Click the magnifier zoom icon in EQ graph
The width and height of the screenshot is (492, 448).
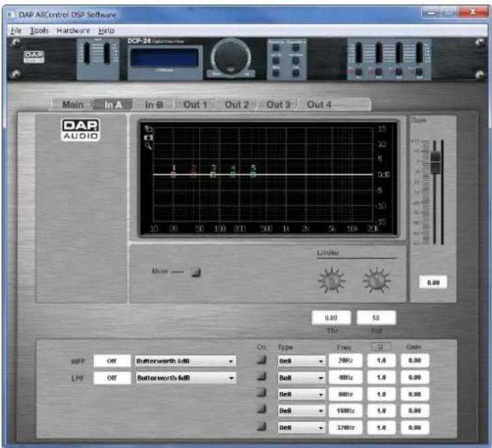[x=148, y=146]
